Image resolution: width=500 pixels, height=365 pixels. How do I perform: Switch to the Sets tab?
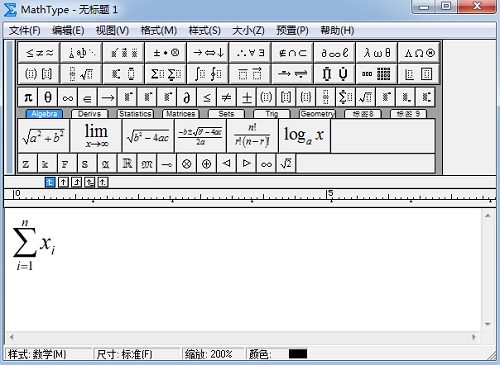tap(226, 114)
